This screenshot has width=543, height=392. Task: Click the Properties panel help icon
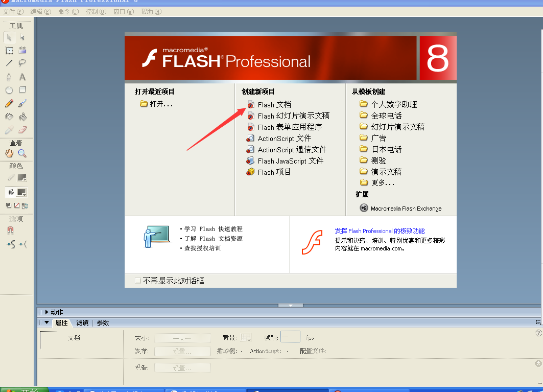(x=538, y=333)
